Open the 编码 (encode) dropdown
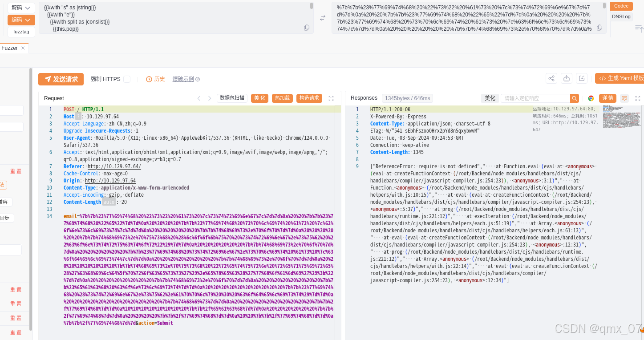Screen dimensions: 644x340 coord(21,20)
